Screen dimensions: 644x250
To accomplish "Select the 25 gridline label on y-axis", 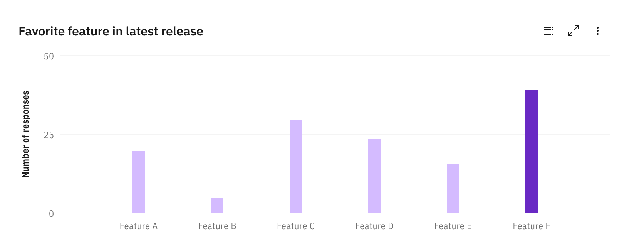I will point(50,135).
